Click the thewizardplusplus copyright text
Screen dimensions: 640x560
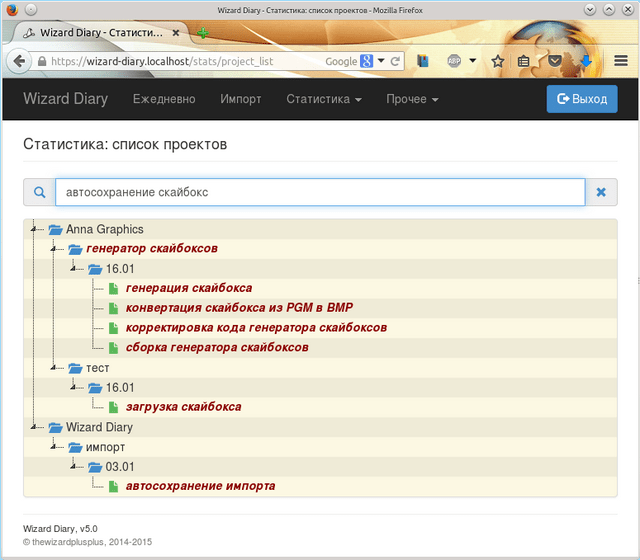tap(87, 542)
